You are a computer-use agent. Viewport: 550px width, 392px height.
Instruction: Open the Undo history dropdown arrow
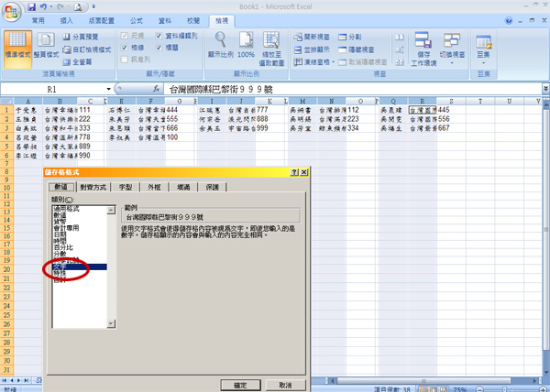tap(51, 6)
